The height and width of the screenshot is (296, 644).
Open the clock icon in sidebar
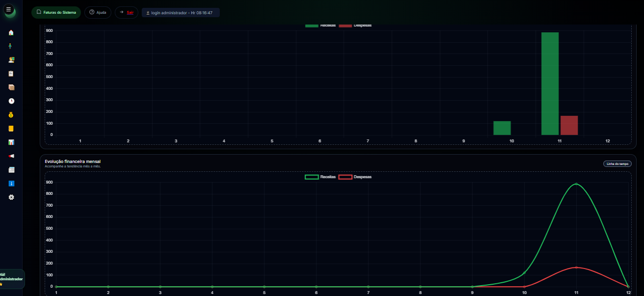click(x=11, y=101)
